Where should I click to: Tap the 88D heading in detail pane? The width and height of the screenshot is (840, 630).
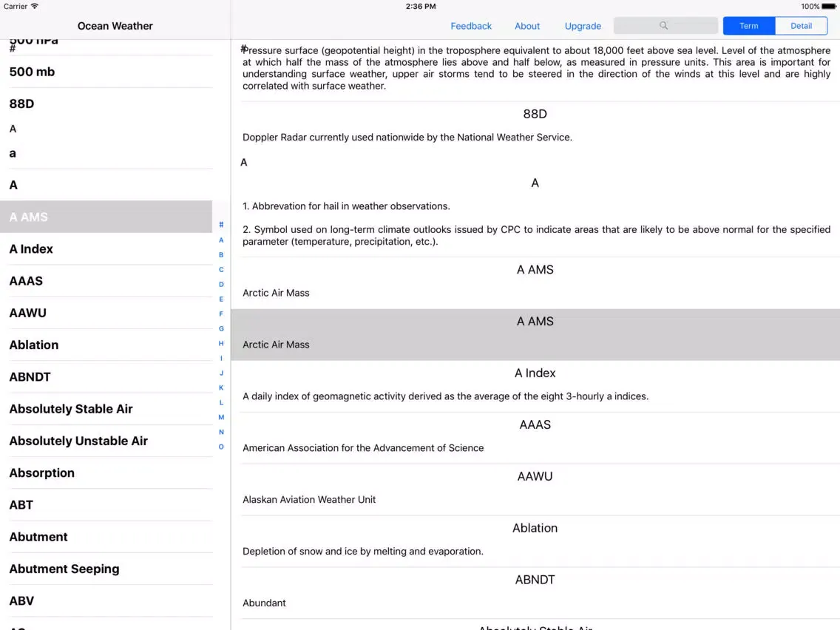click(x=535, y=114)
